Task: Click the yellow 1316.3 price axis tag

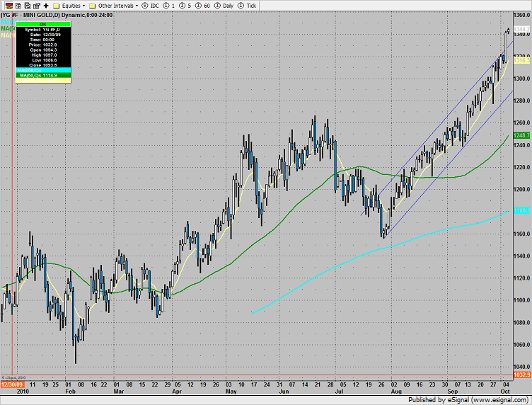Action: coord(522,60)
